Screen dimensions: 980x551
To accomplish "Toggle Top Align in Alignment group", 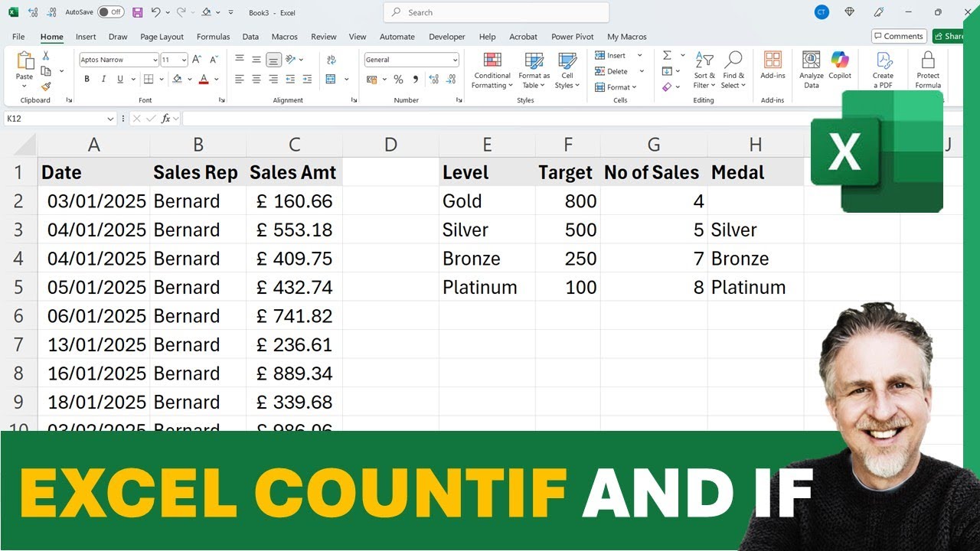I will pos(240,60).
